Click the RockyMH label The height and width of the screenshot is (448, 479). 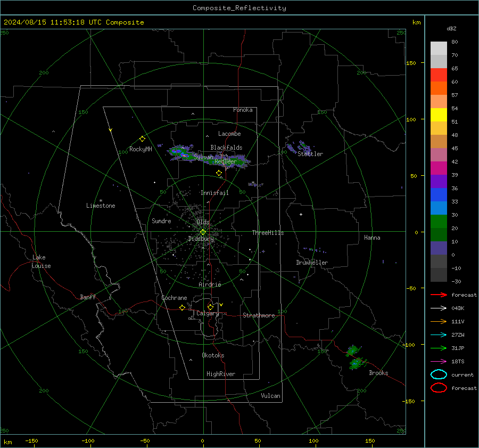coord(141,149)
